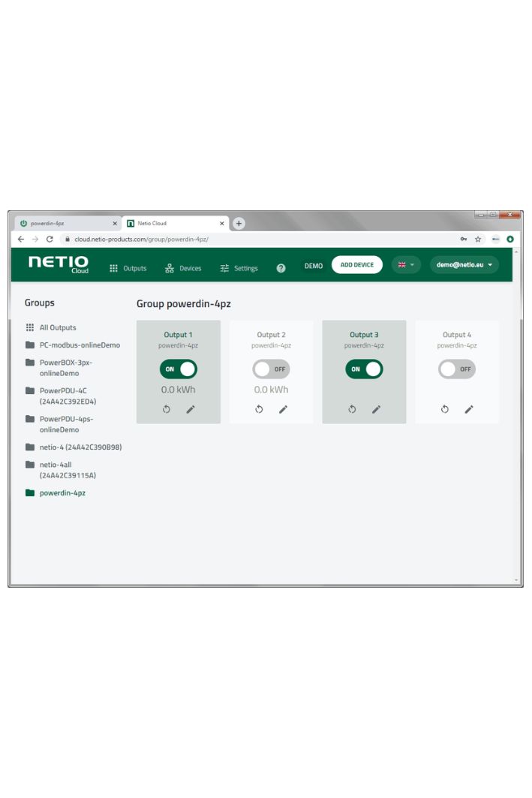The image size is (532, 798).
Task: Click the edit pencil icon for Output 4
Action: point(469,409)
